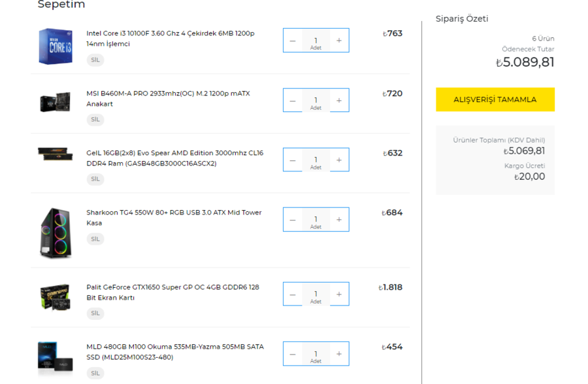Decrease quantity of Intel Core i3 processor
The width and height of the screenshot is (588, 384).
293,41
